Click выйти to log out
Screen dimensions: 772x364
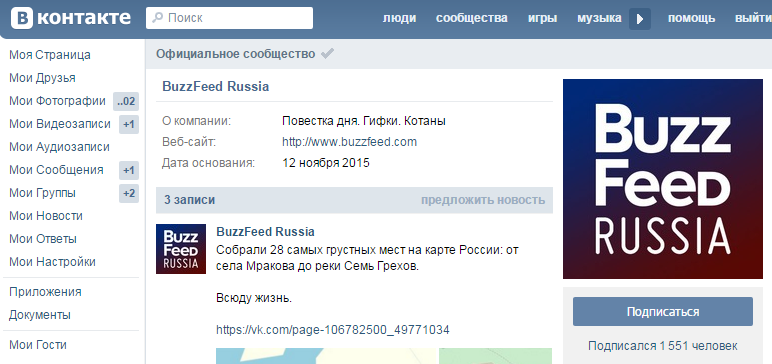coord(753,18)
